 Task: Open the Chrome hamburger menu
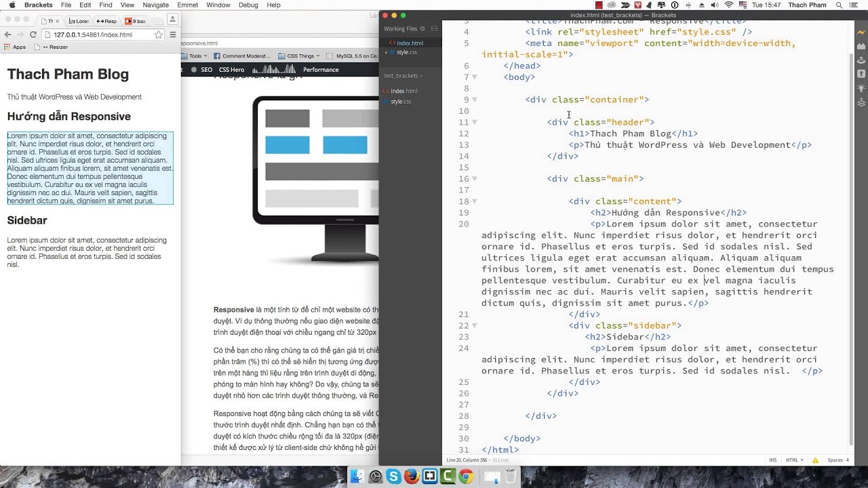(173, 35)
